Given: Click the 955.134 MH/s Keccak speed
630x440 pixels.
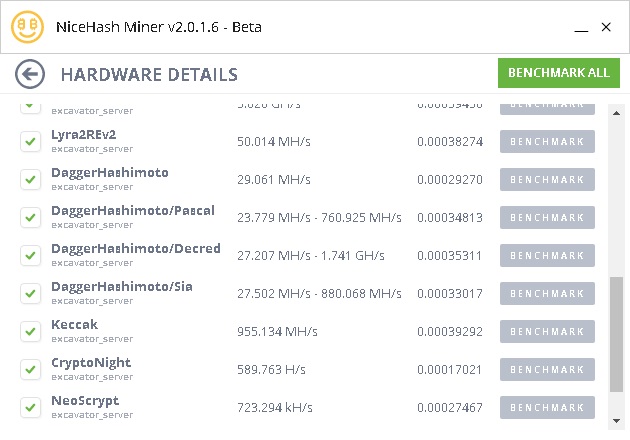Looking at the screenshot, I should pyautogui.click(x=277, y=332).
